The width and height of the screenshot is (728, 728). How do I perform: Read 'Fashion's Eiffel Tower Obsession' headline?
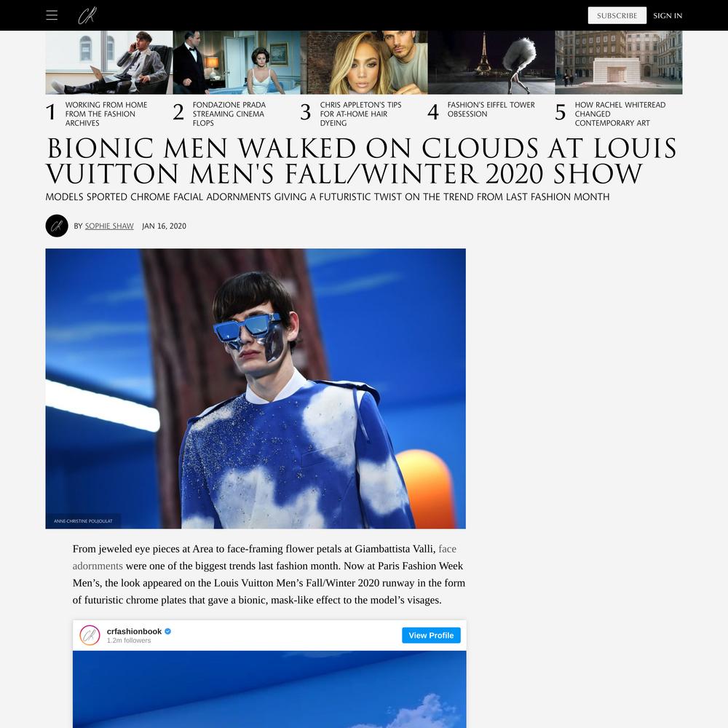491,109
